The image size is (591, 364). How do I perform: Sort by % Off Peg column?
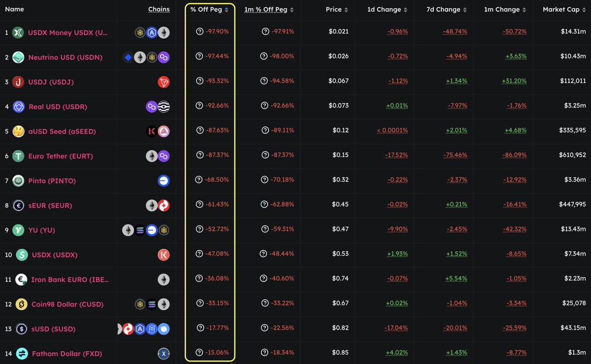click(209, 10)
